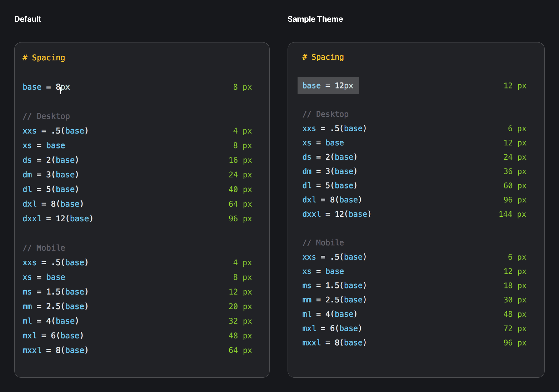Click 'ms = 1.5(base)' line in Default panel
This screenshot has width=559, height=392.
pos(55,292)
